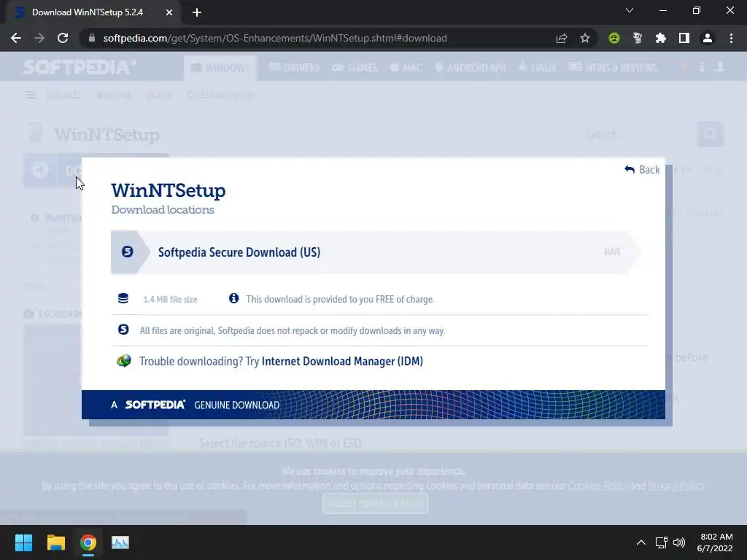Viewport: 747px width, 560px height.
Task: Click the NEWS & REVIEWS tab in the Softpedia navigation
Action: [x=613, y=68]
